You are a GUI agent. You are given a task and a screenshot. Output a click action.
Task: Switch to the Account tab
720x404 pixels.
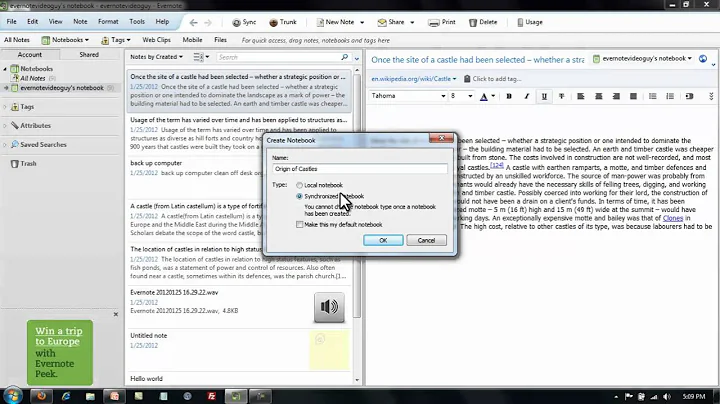point(30,55)
